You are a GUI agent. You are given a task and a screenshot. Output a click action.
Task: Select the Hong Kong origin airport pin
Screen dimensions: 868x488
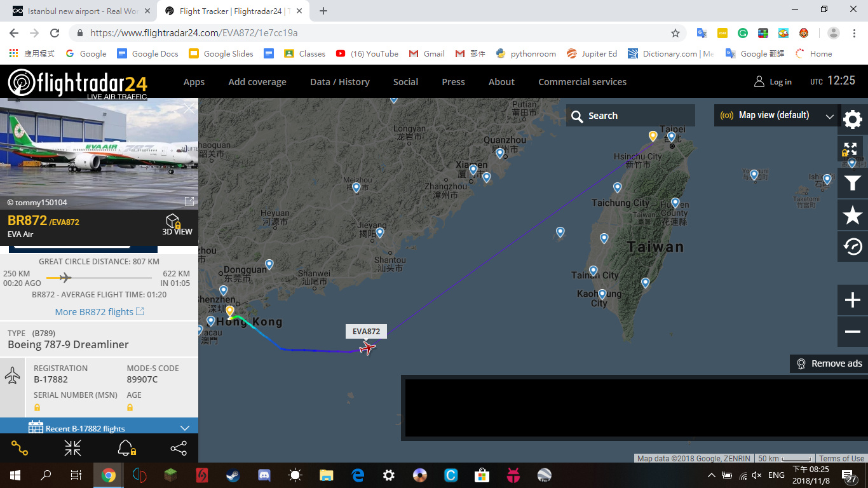click(x=229, y=311)
